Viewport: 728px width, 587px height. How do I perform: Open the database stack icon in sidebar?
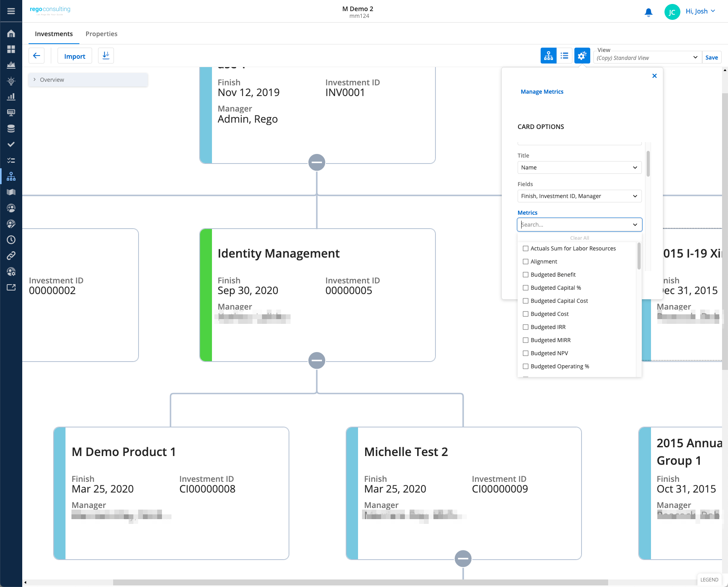point(11,129)
